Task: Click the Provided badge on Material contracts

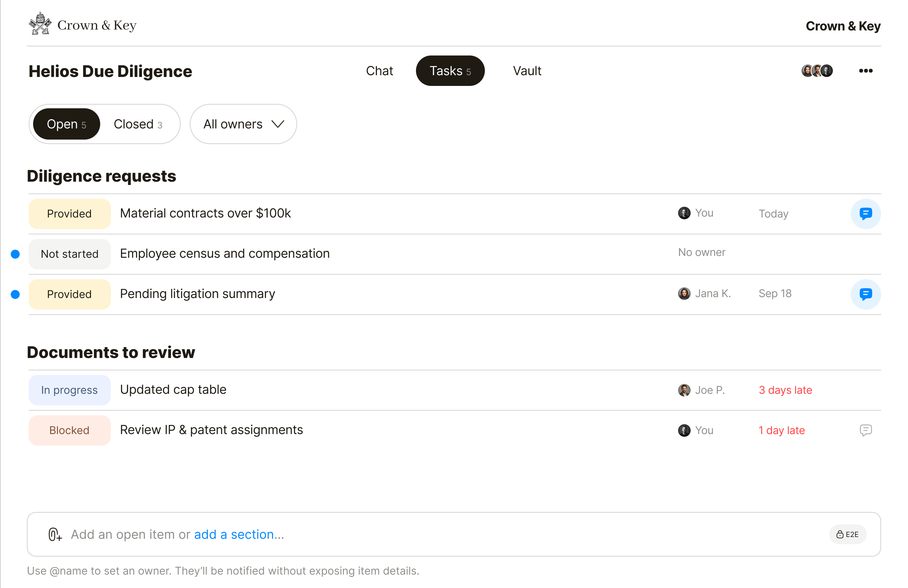Action: point(69,214)
